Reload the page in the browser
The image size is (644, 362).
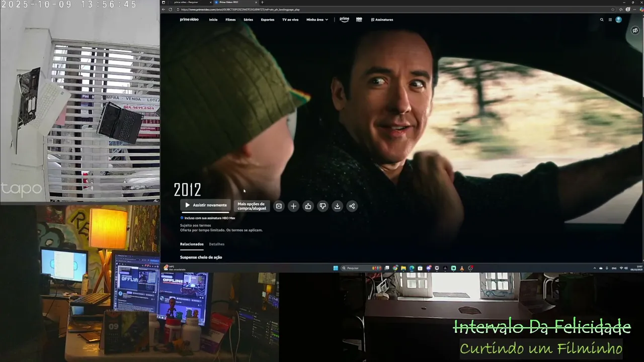coord(170,10)
